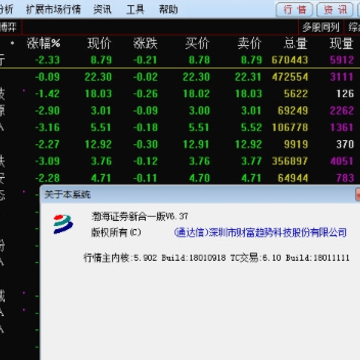Sort by the 涨跌 column header
Viewport: 360px width, 360px height.
tap(145, 44)
